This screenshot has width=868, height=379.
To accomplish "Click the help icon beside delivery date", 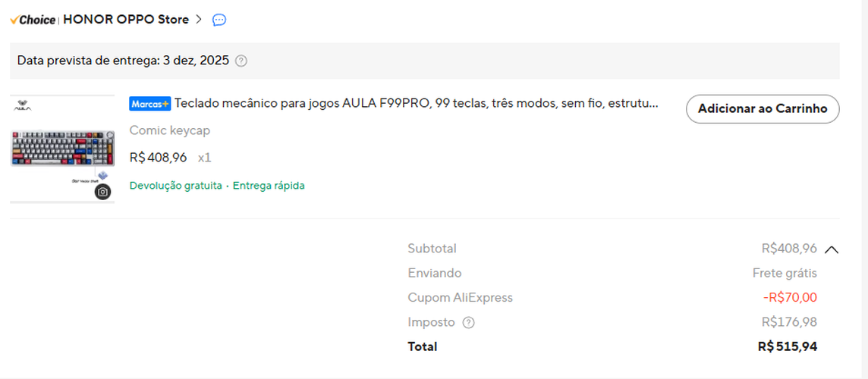I will coord(241,61).
